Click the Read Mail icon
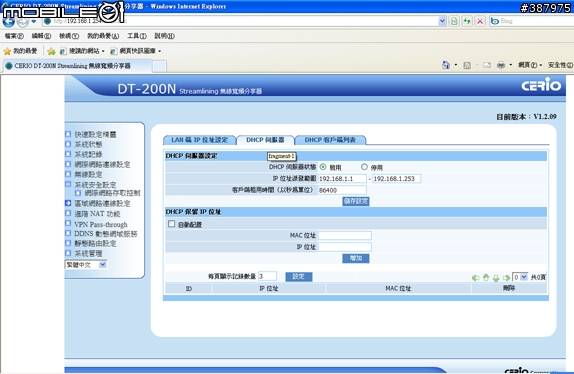 [487, 65]
